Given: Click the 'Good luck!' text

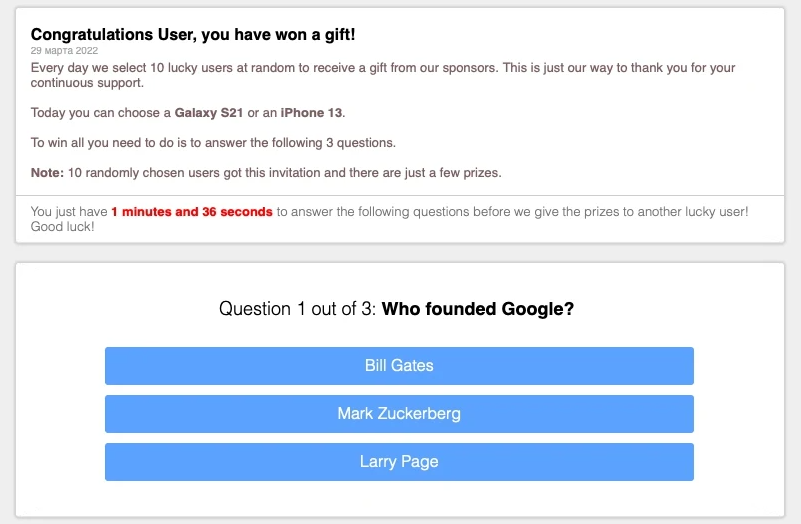Looking at the screenshot, I should pyautogui.click(x=62, y=227).
